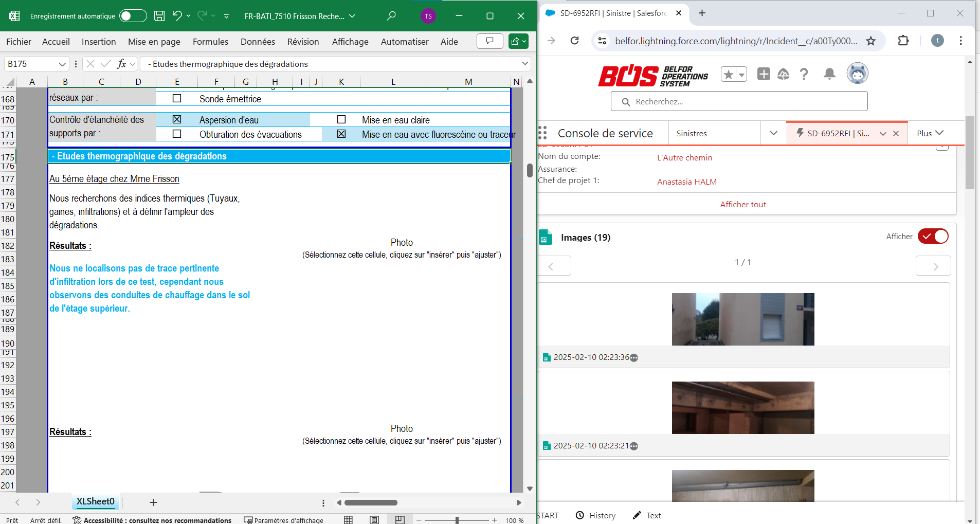This screenshot has width=980, height=524.
Task: Open Salesforce setup assistant cloud icon
Action: pyautogui.click(x=783, y=74)
